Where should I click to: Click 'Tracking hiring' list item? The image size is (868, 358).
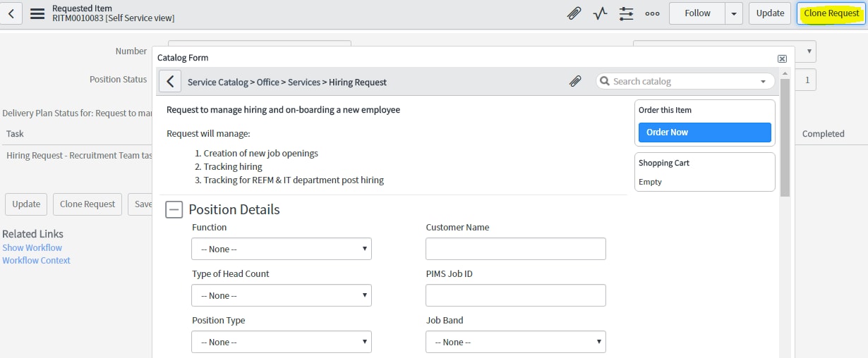click(233, 167)
